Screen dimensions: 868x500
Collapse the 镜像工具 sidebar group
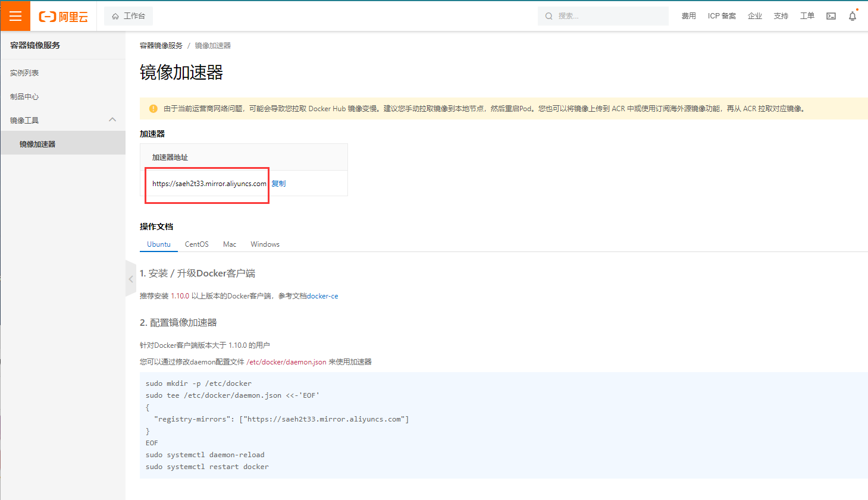[62, 120]
